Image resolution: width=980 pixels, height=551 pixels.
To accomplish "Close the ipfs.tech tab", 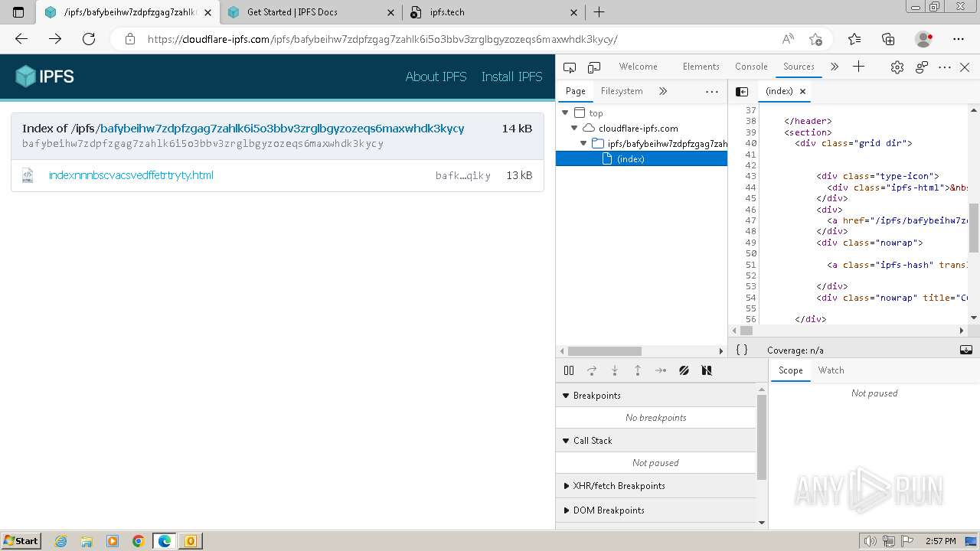I will (x=574, y=12).
